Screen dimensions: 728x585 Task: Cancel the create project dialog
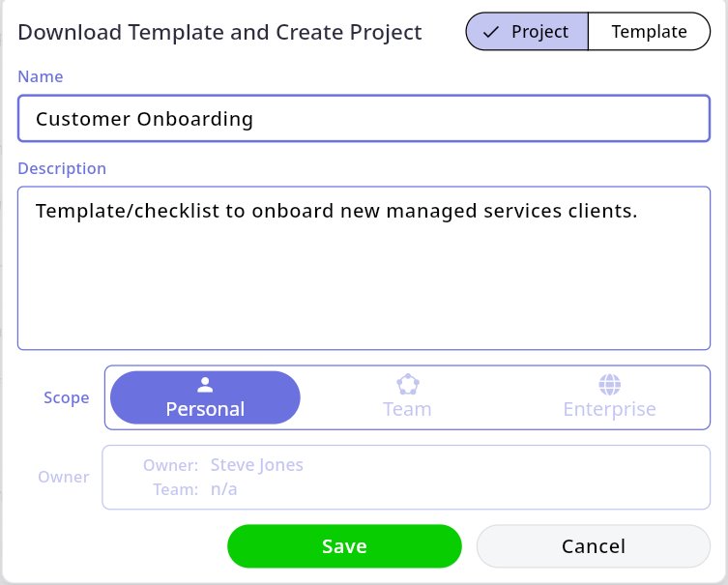[x=593, y=546]
